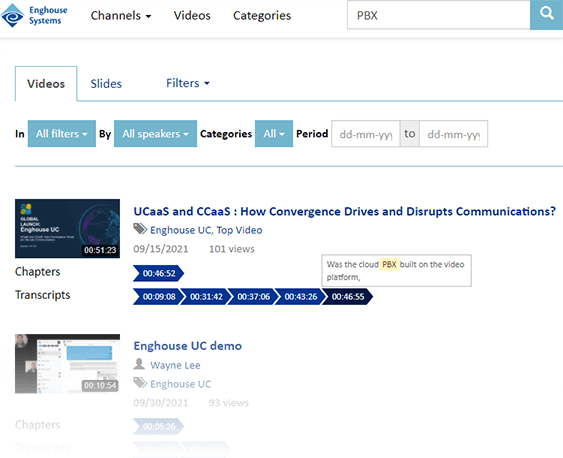Open the Channels dropdown menu

tap(121, 15)
